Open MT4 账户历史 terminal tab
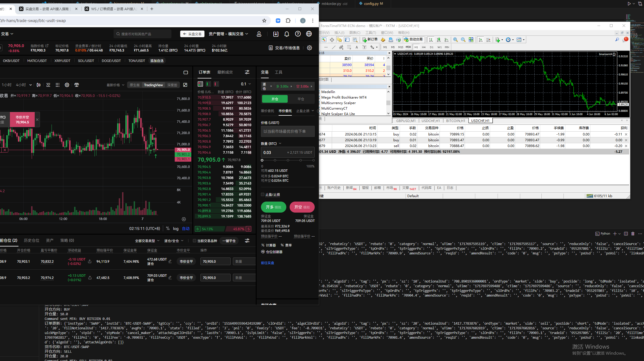This screenshot has height=361, width=644. click(334, 188)
